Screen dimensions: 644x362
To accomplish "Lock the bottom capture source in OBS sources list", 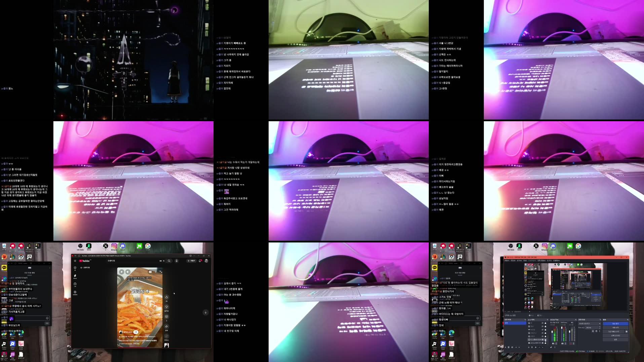I will click(545, 343).
